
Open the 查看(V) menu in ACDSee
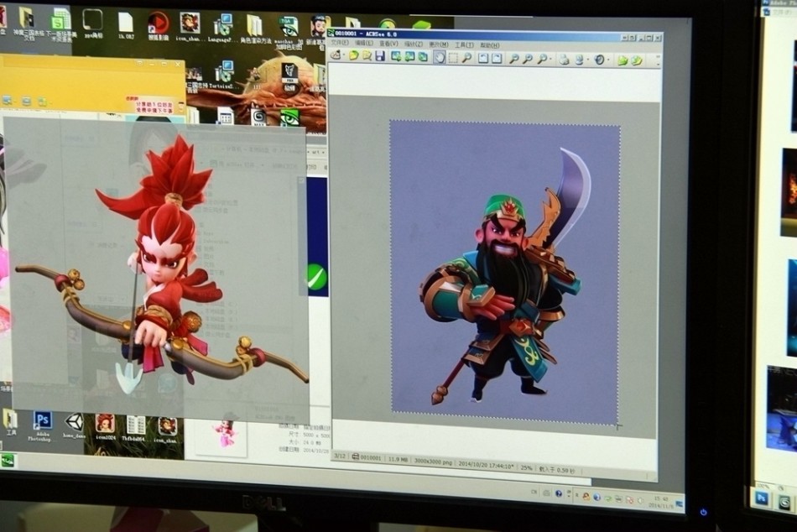[388, 44]
